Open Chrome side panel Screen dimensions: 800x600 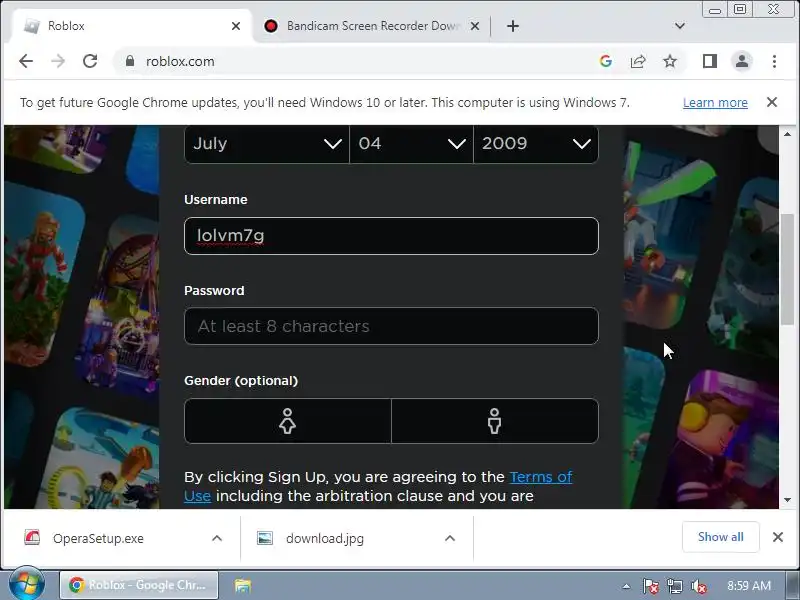point(710,61)
